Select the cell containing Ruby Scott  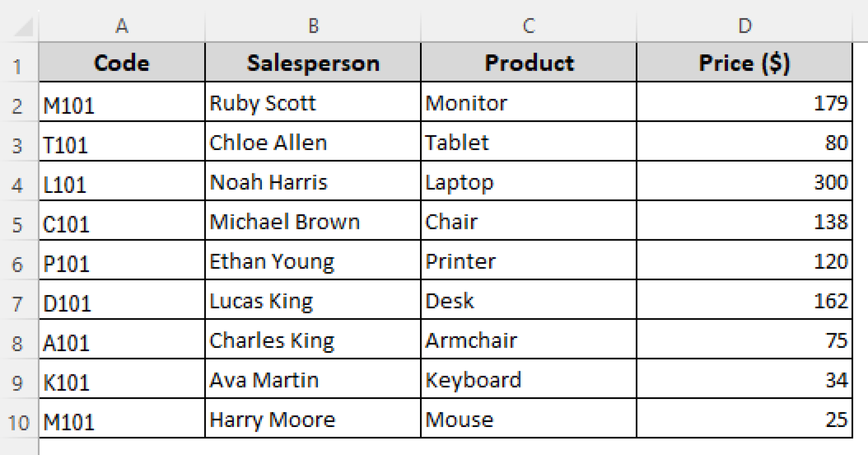point(313,102)
